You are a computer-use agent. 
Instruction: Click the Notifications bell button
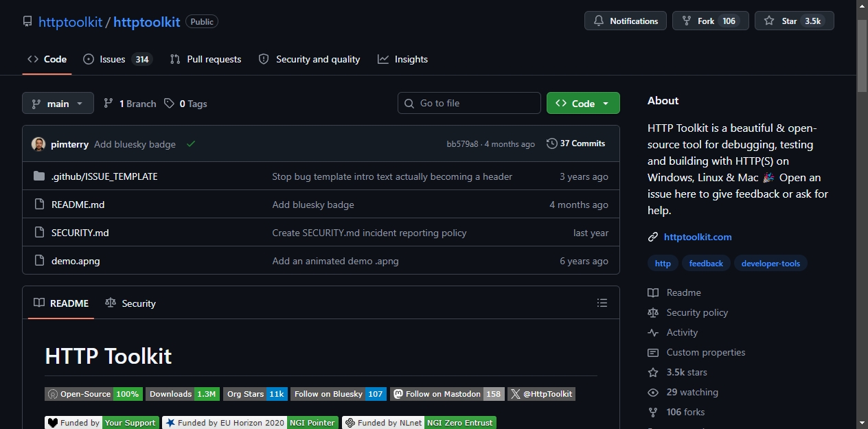pyautogui.click(x=626, y=21)
